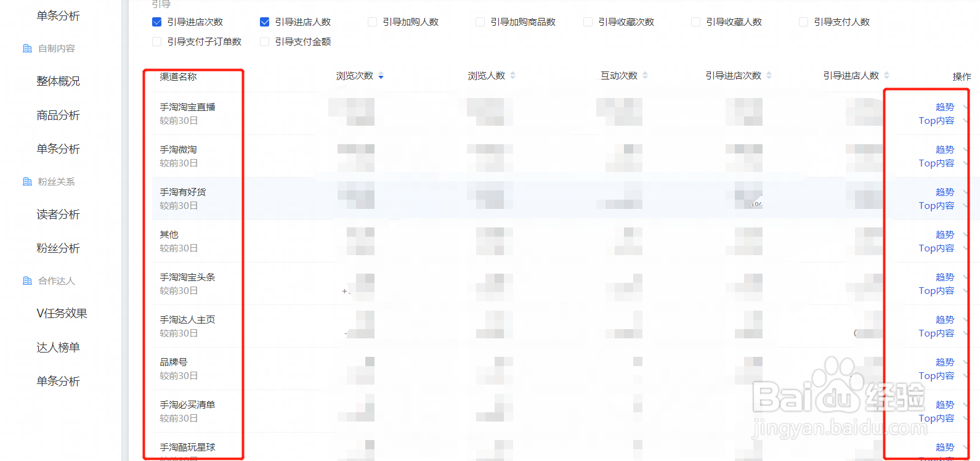
Task: Open 趋势 for 品牌号 row
Action: click(x=945, y=362)
